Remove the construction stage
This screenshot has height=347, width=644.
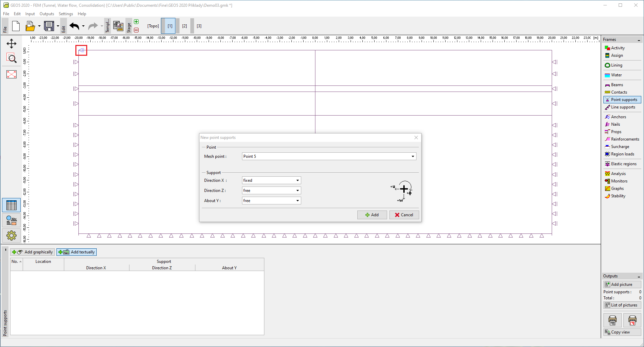(x=136, y=30)
